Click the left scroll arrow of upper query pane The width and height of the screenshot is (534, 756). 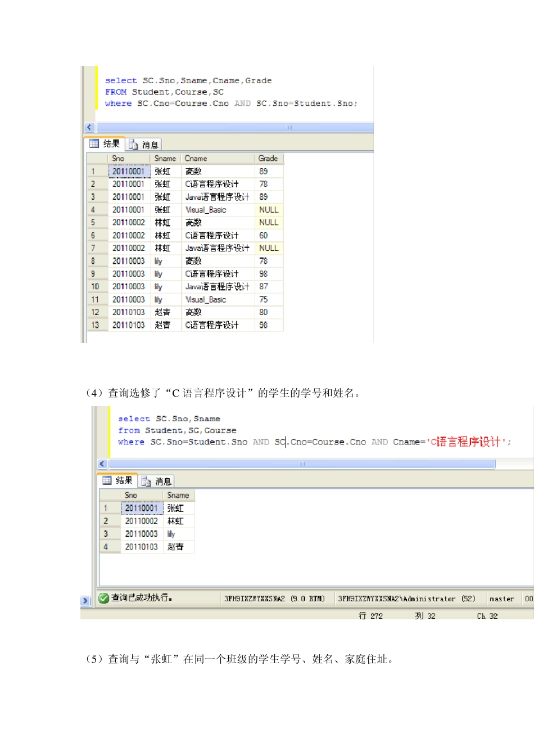pyautogui.click(x=89, y=127)
